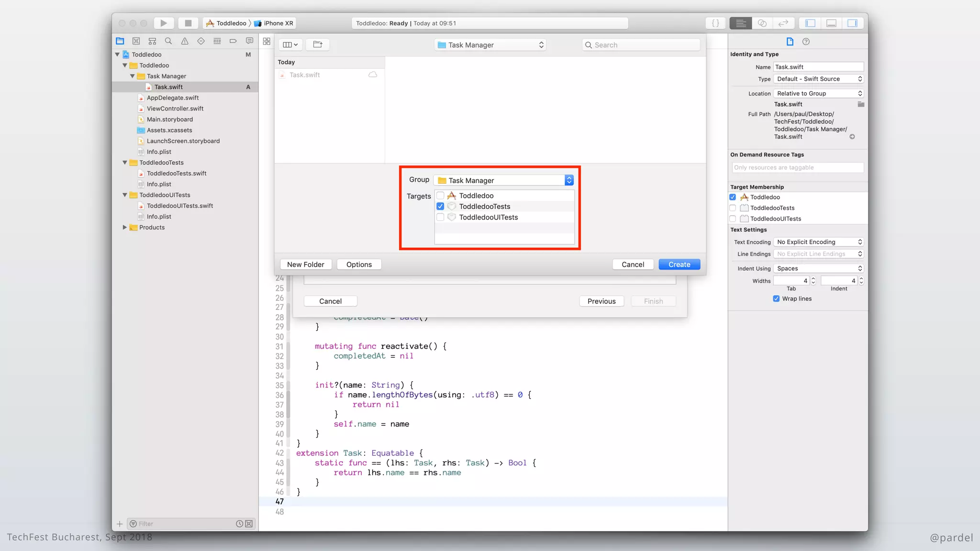This screenshot has height=551, width=980.
Task: Select ViewController.swift in project navigator
Action: click(x=175, y=109)
